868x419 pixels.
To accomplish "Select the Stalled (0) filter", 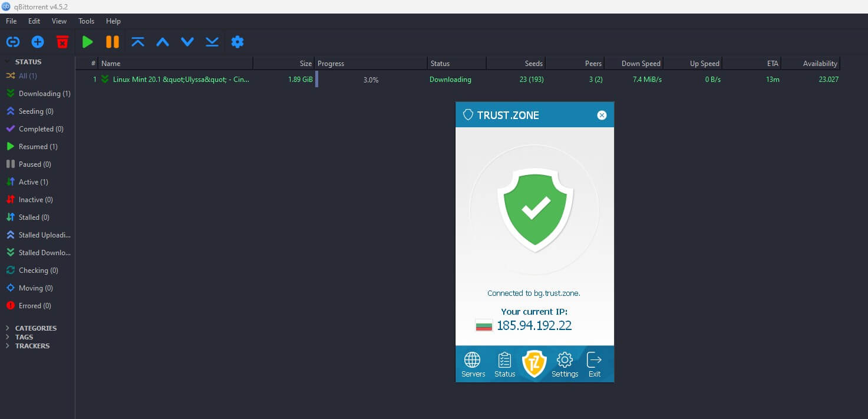I will click(x=38, y=217).
